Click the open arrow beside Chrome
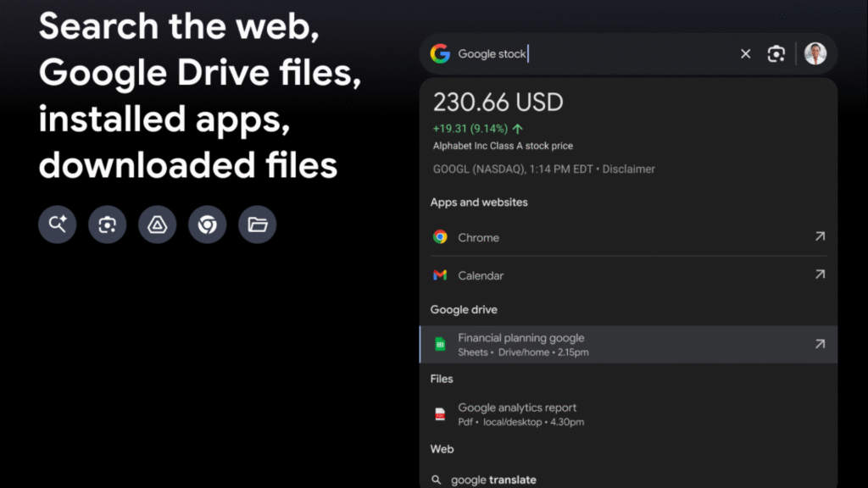The image size is (868, 488). point(819,237)
